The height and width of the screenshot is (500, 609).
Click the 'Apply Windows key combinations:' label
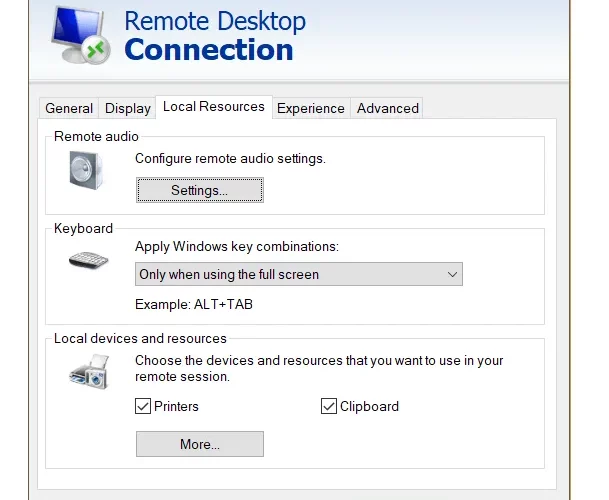point(237,246)
